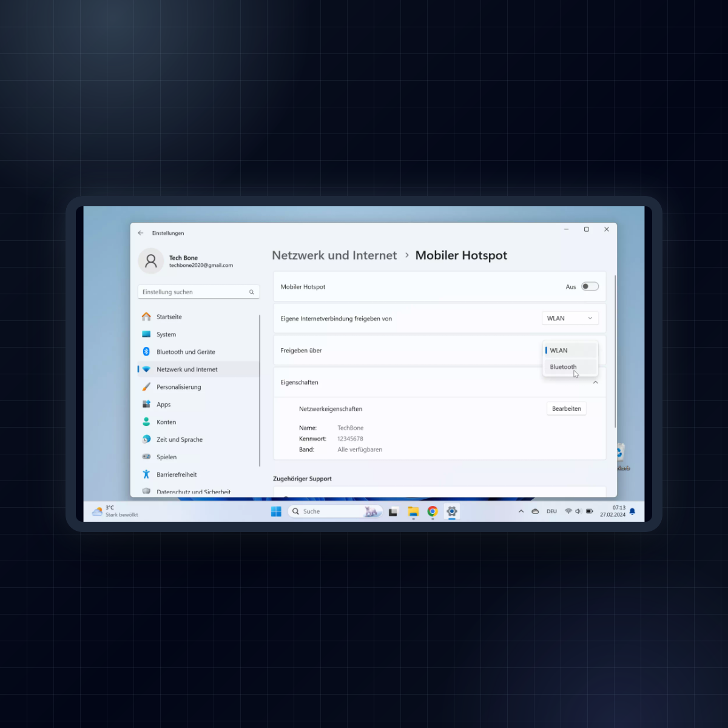Click the Barrierefreiheit accessibility icon

point(146,474)
